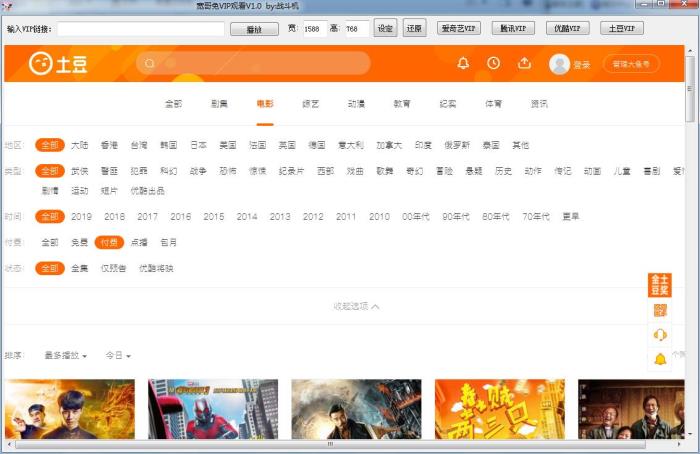Click the search magnifier icon
700x454 pixels.
pyautogui.click(x=150, y=63)
